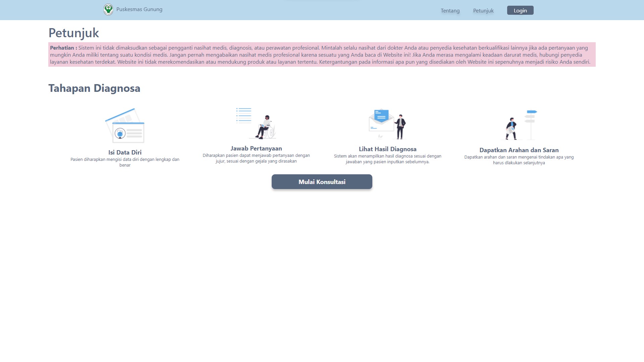The height and width of the screenshot is (362, 644).
Task: Click the Tahapan Diagnosa heading
Action: (x=94, y=88)
